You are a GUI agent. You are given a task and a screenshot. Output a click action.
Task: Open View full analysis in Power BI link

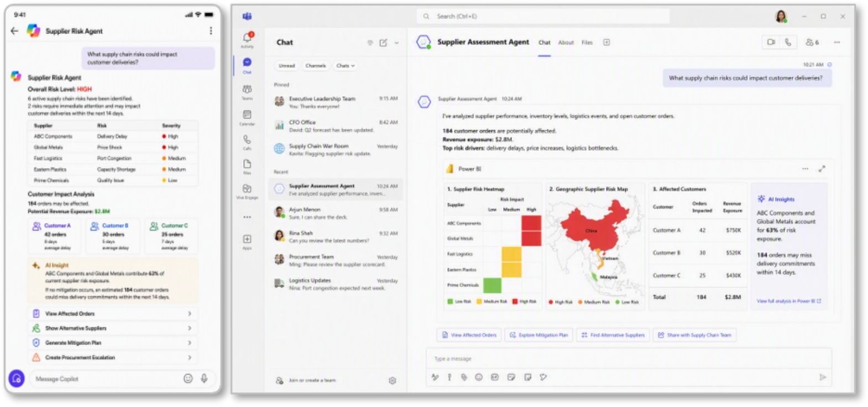[x=788, y=301]
